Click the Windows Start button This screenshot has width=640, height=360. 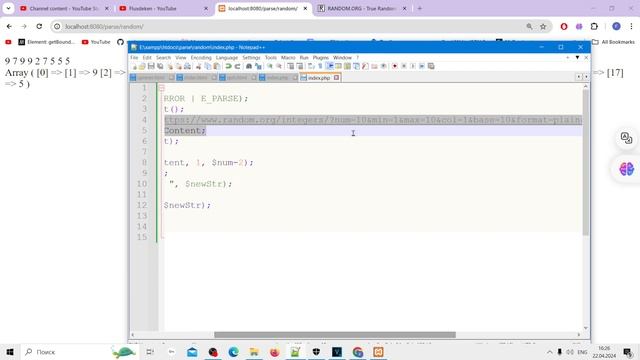[x=10, y=352]
